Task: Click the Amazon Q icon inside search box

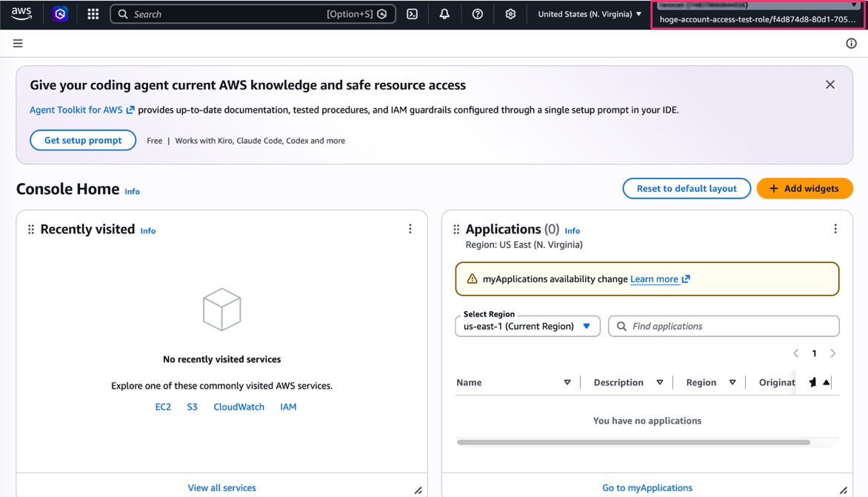Action: [x=382, y=14]
